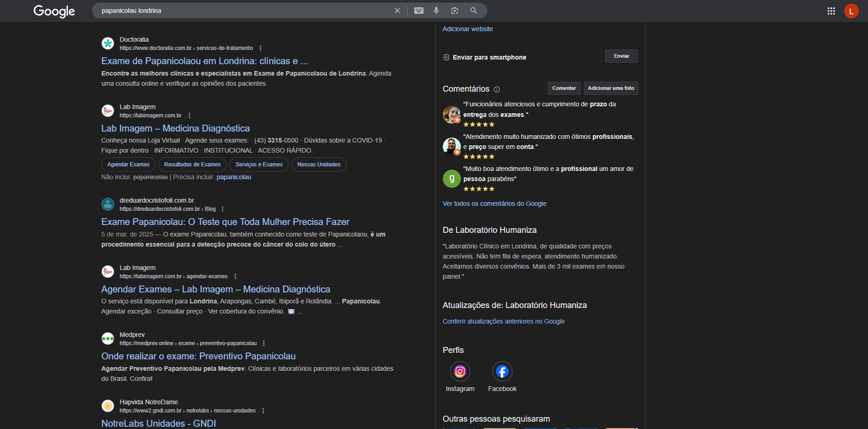Open reviewer avatar for 'Atendimento muito humanizado' comment
This screenshot has width=868, height=429.
point(452,147)
